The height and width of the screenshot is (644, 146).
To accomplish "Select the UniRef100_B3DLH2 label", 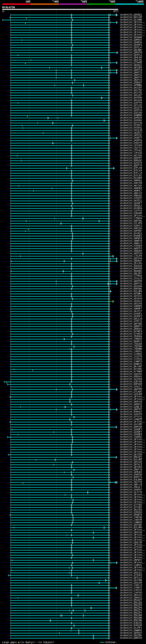I will pos(131,623).
